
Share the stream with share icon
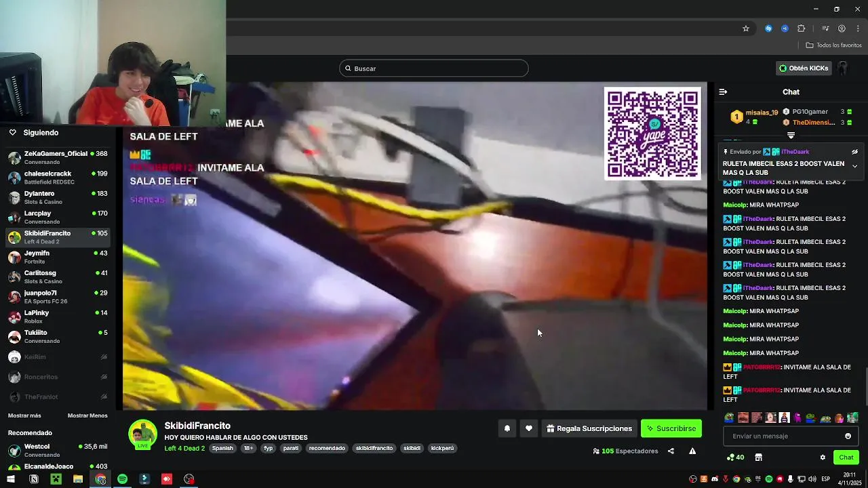click(671, 451)
